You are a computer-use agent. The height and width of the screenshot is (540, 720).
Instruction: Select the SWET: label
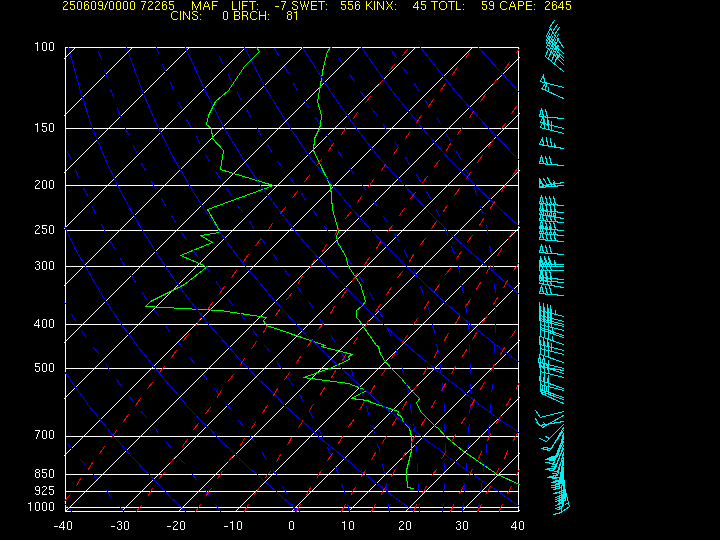tap(309, 6)
